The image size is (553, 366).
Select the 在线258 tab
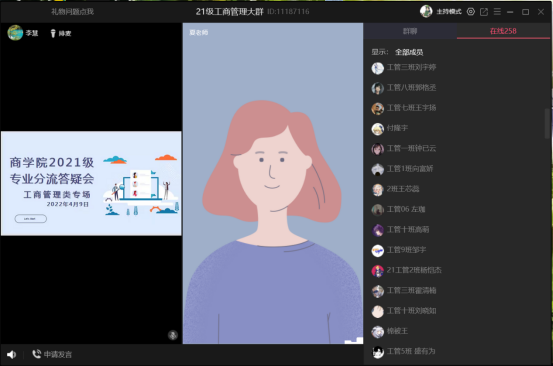[503, 31]
